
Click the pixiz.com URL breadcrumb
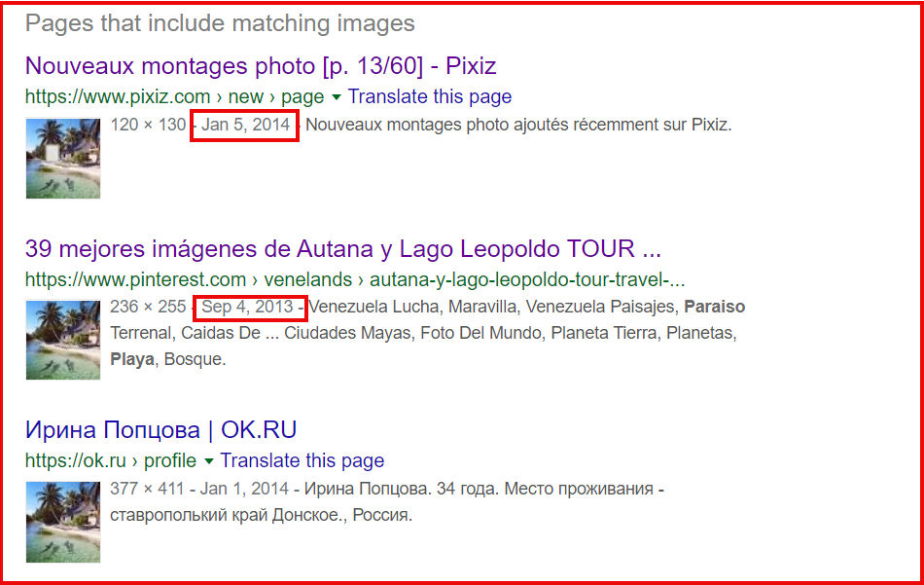[173, 96]
